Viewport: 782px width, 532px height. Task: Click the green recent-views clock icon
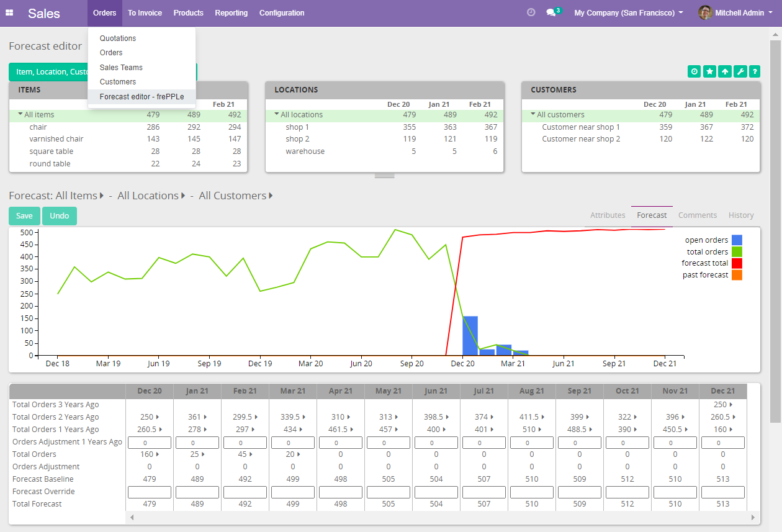(694, 71)
